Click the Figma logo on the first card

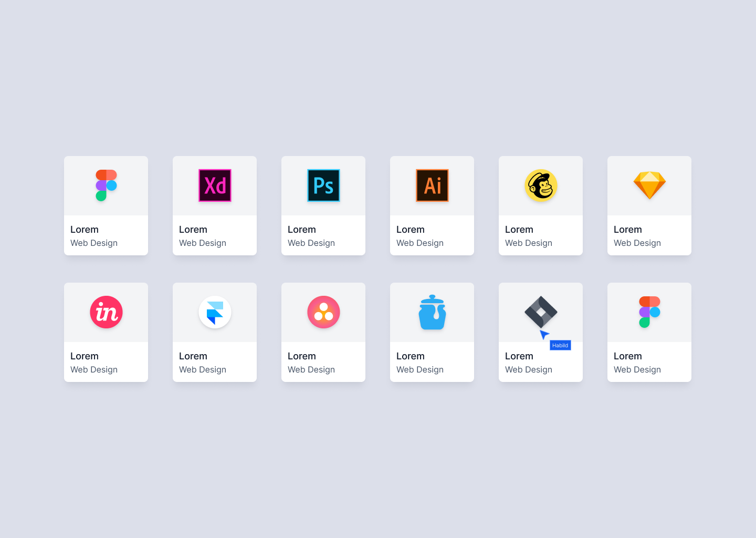106,185
